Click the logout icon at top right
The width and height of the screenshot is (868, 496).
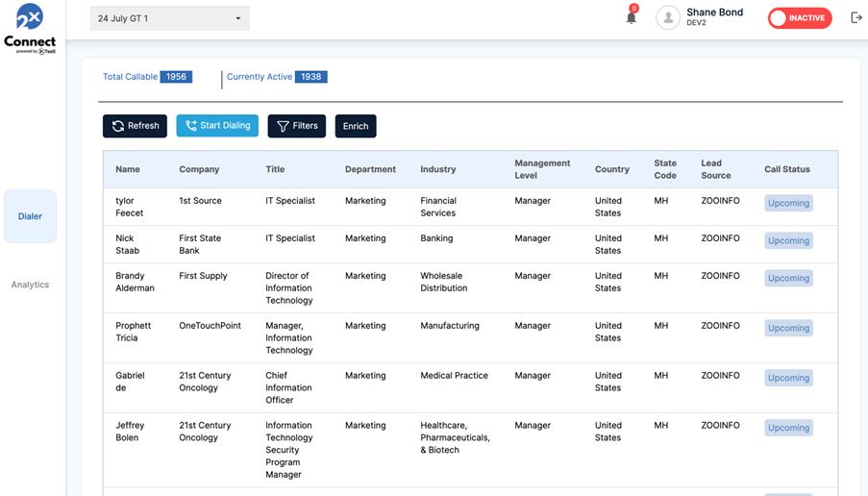(856, 17)
